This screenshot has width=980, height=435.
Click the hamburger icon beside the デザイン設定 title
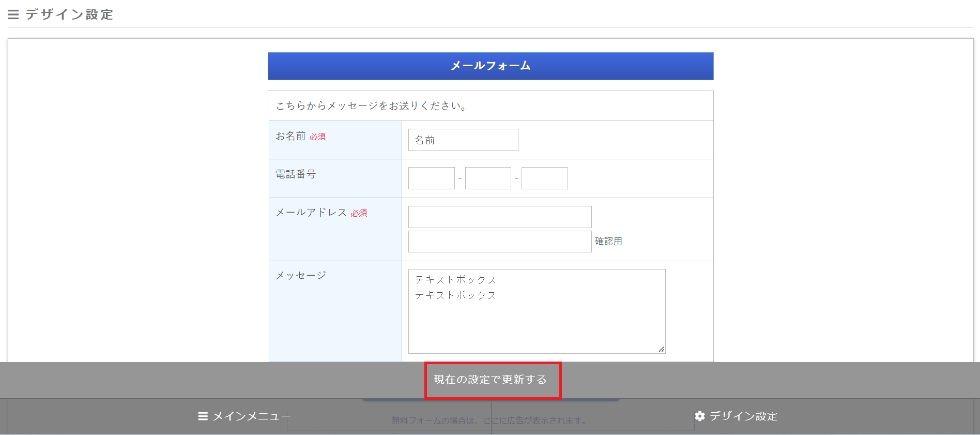13,14
